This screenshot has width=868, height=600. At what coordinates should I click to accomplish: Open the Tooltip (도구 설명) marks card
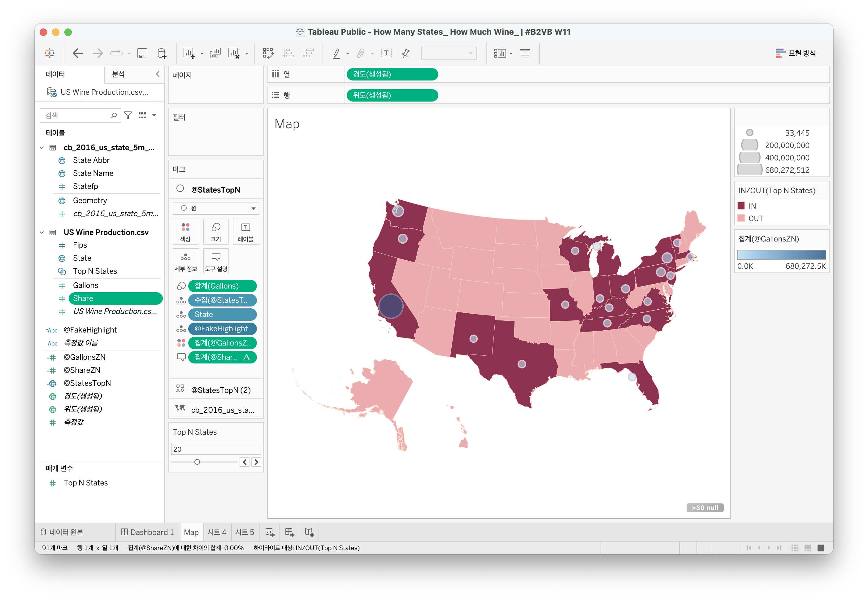click(x=216, y=262)
